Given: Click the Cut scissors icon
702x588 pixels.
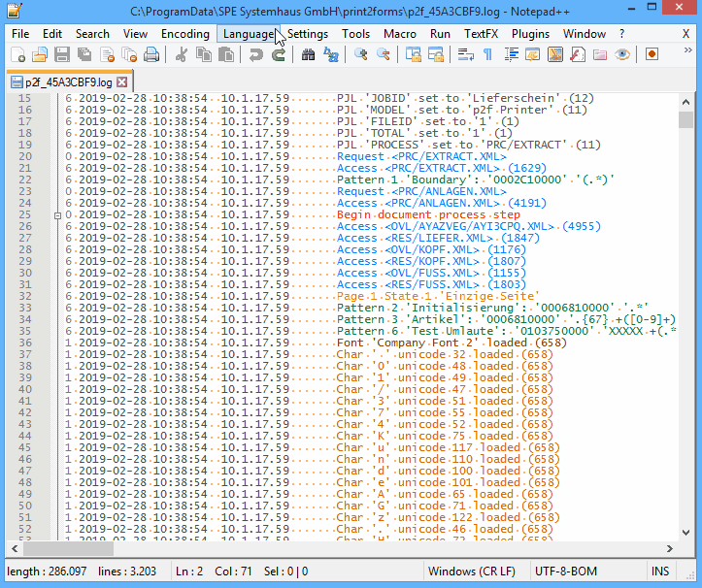Looking at the screenshot, I should [181, 55].
